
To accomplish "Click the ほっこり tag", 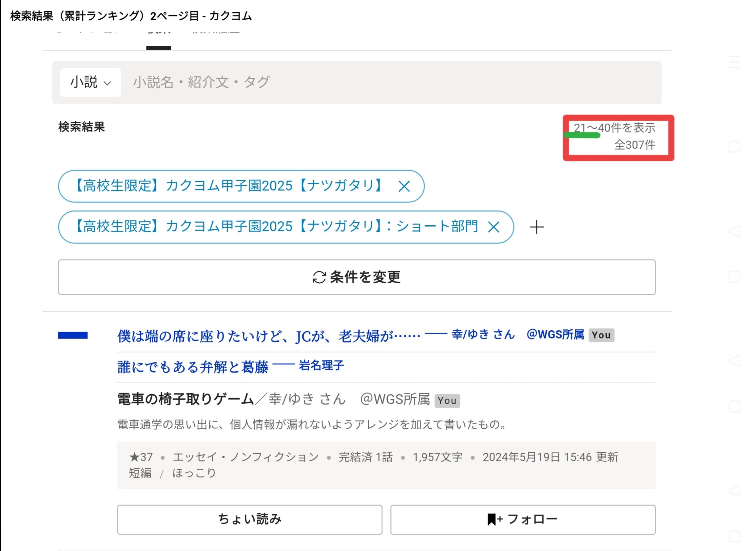I will coord(194,473).
